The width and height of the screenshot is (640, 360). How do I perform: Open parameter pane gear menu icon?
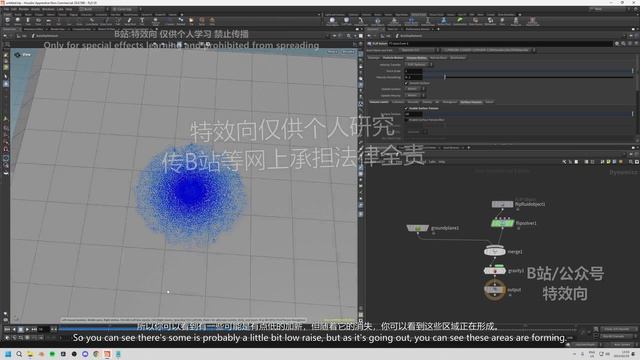617,43
